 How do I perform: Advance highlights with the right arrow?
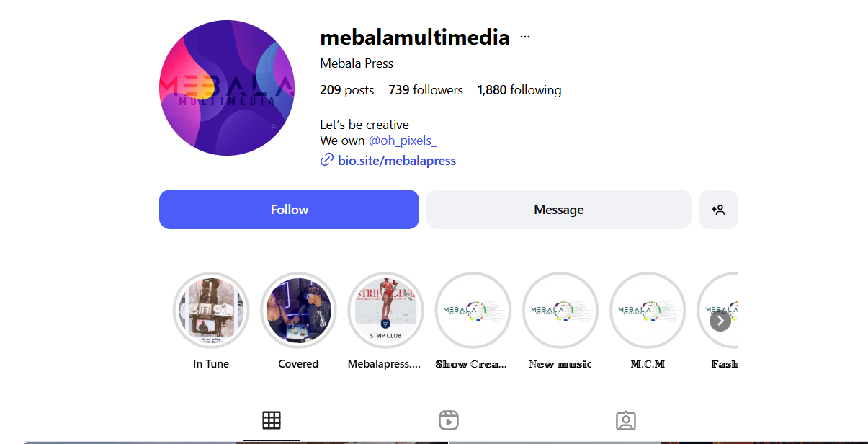pyautogui.click(x=720, y=321)
